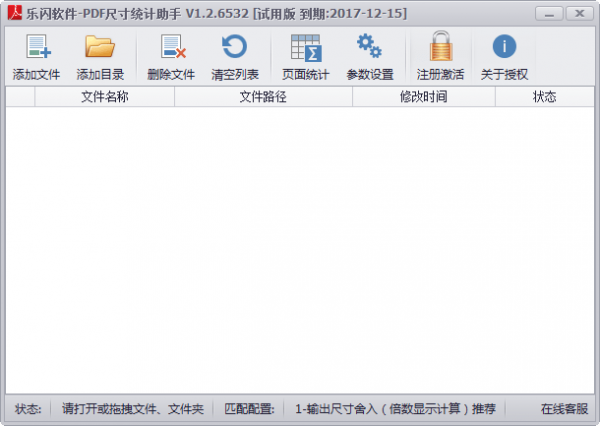Sort by 文件名称 column header
600x426 pixels.
104,97
